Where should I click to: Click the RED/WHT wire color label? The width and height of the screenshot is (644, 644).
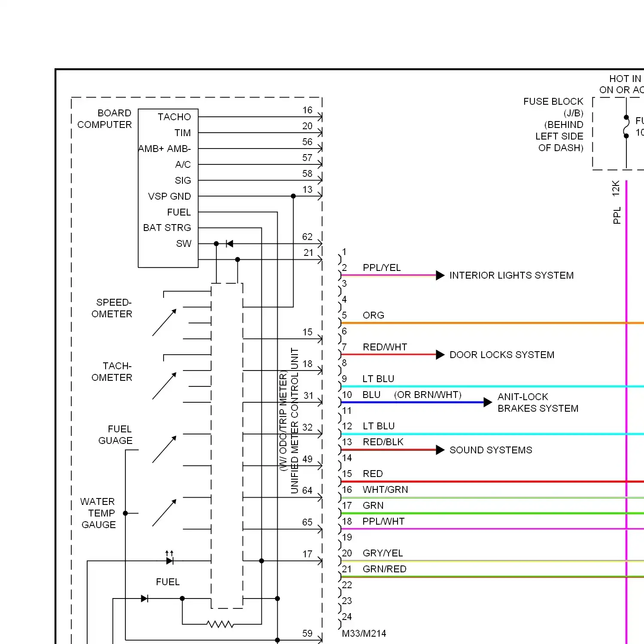click(385, 347)
